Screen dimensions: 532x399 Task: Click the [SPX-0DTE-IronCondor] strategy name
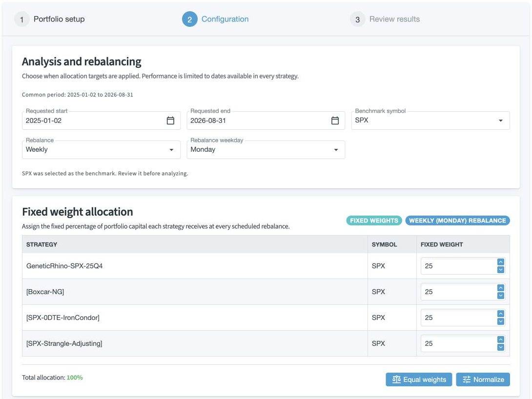[63, 318]
